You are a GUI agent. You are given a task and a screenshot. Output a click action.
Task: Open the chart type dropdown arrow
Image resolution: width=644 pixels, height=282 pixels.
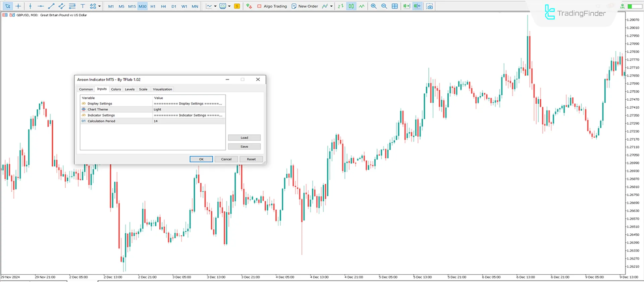[x=215, y=6]
